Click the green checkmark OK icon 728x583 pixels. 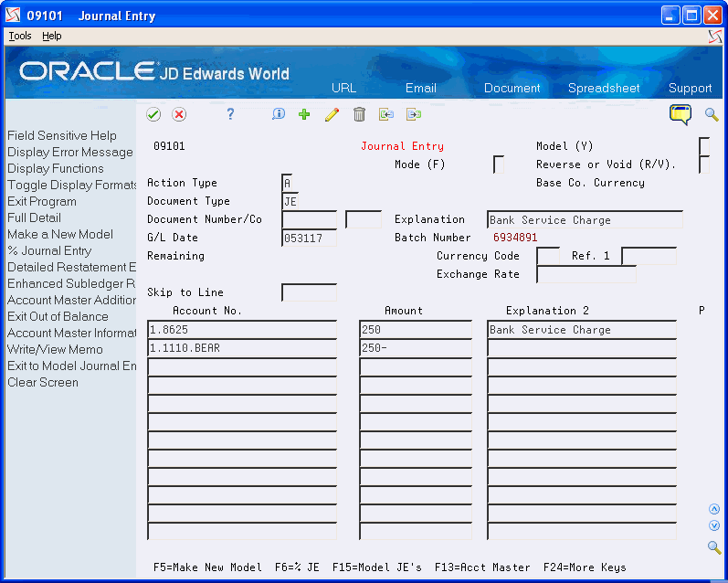click(x=153, y=114)
